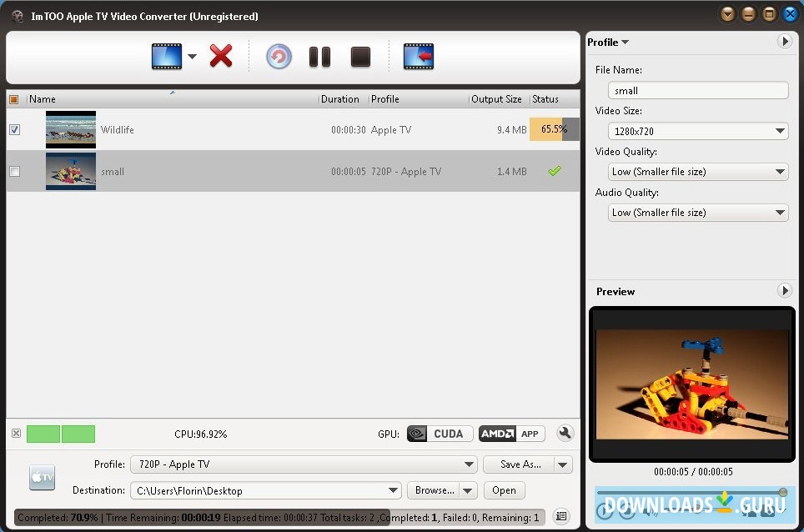The height and width of the screenshot is (532, 804).
Task: Open the Add File dropdown arrow
Action: (x=192, y=57)
